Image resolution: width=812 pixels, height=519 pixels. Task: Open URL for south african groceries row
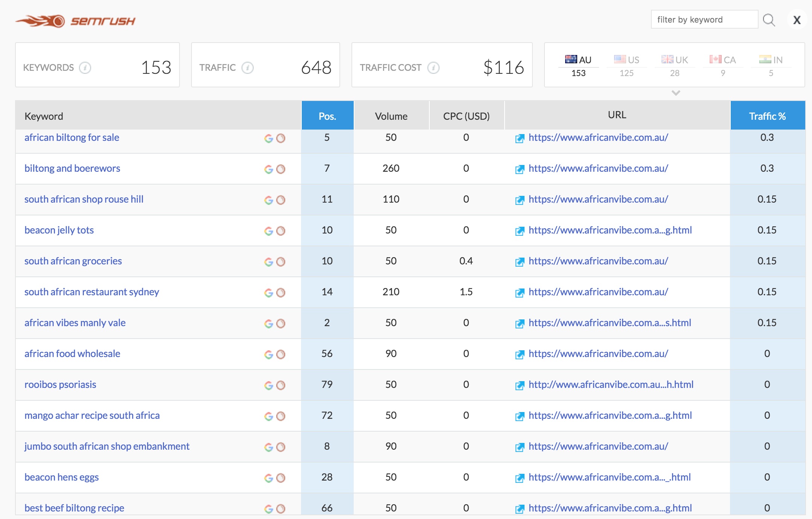[598, 261]
